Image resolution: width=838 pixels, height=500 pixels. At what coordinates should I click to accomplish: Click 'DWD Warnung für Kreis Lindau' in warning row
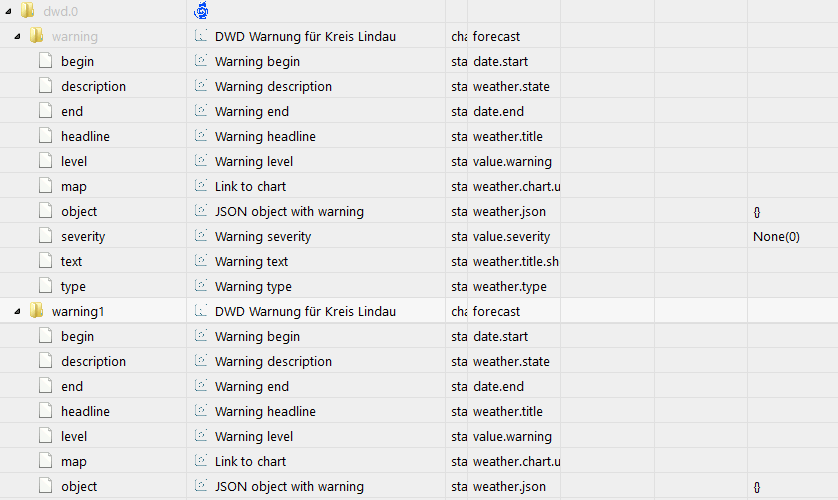click(x=305, y=36)
